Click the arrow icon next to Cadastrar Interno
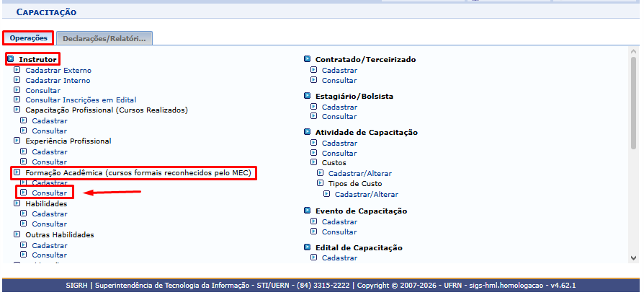The image size is (644, 295). click(x=17, y=80)
